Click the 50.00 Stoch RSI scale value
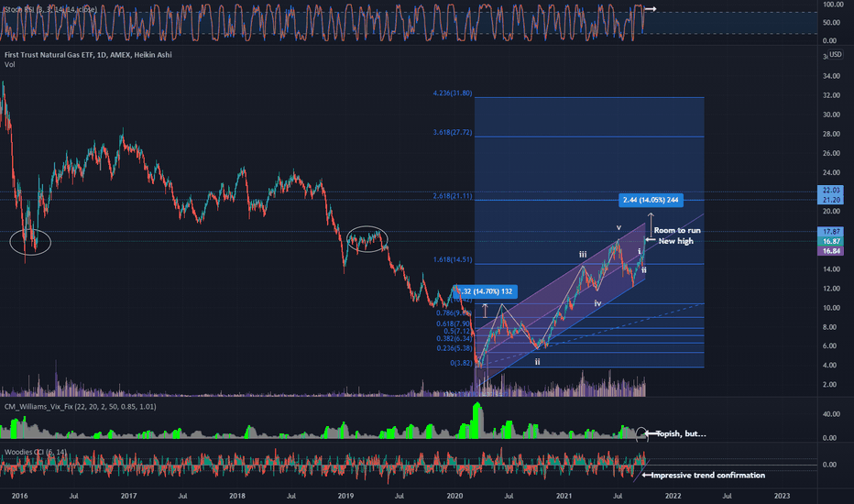854x504 pixels. tap(831, 23)
